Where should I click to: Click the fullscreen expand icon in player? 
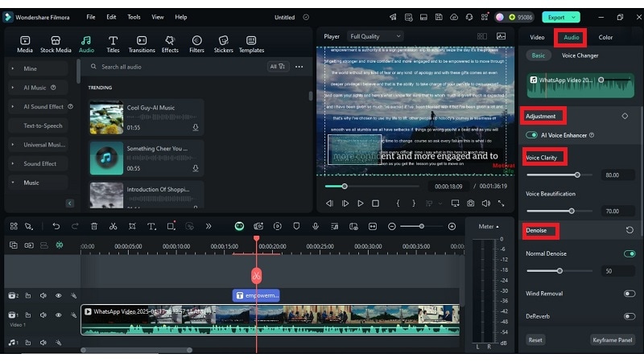(x=501, y=204)
